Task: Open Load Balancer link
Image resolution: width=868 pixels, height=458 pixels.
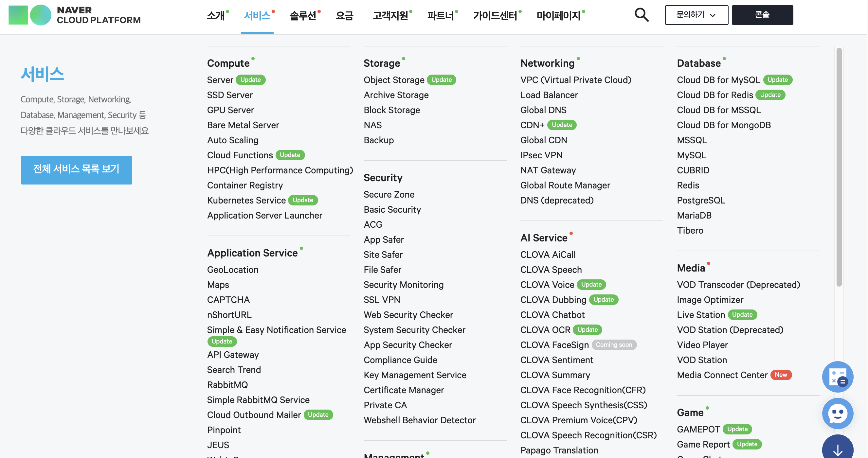Action: click(x=549, y=95)
